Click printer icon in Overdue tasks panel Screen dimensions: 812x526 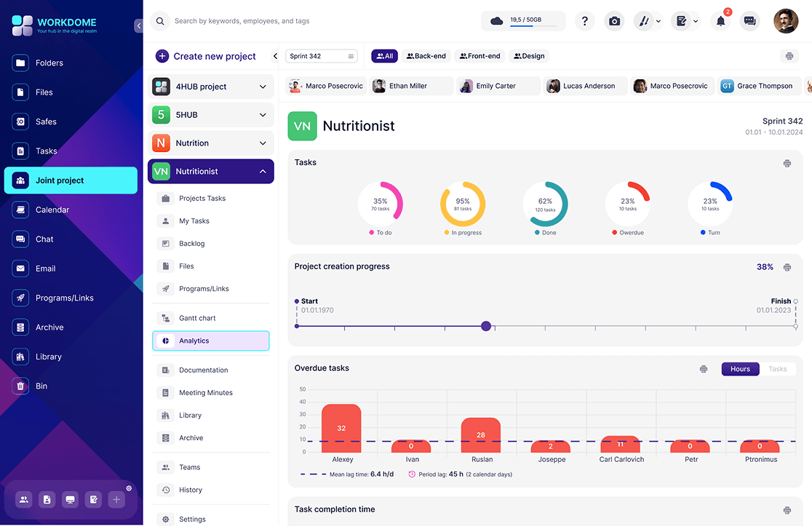704,369
